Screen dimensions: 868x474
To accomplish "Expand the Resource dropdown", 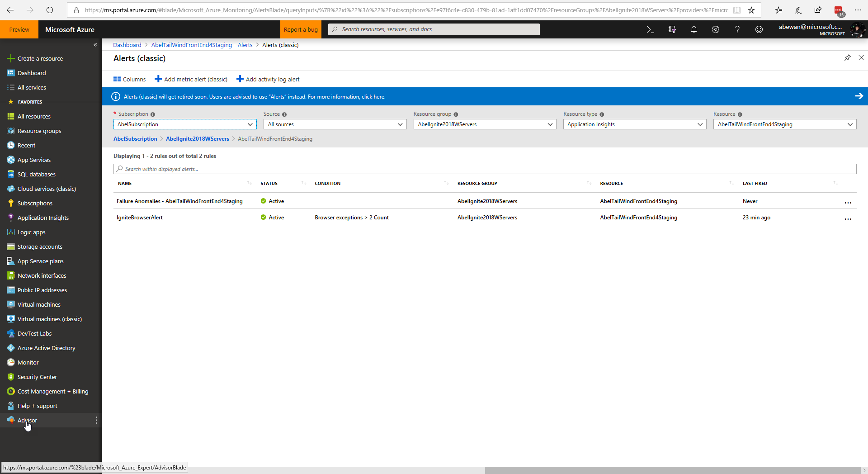I will tap(785, 124).
